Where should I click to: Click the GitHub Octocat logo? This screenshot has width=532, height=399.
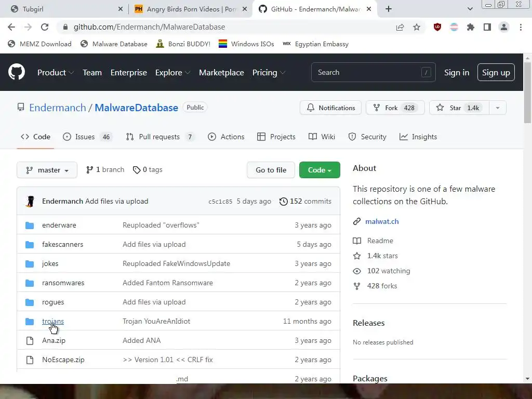pyautogui.click(x=17, y=72)
